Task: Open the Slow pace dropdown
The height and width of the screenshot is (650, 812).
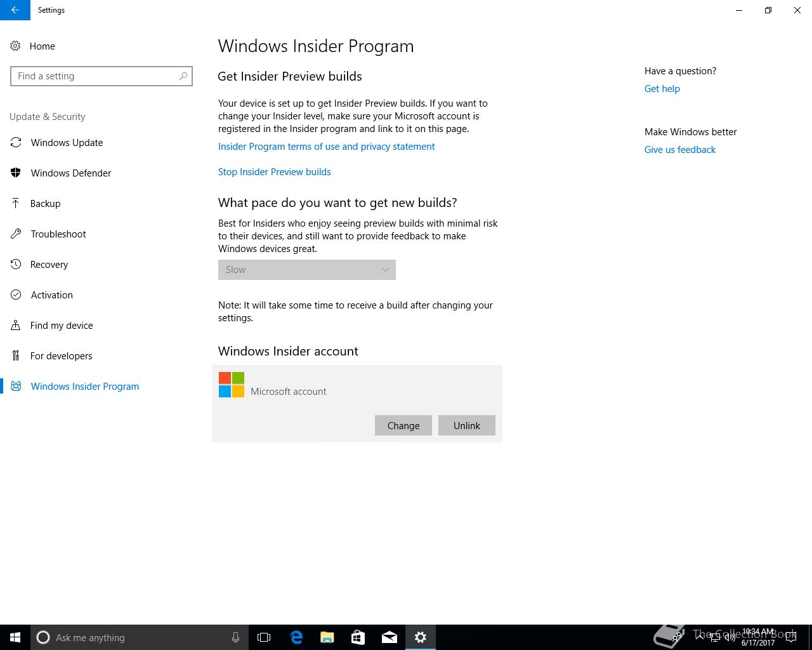Action: click(x=307, y=270)
